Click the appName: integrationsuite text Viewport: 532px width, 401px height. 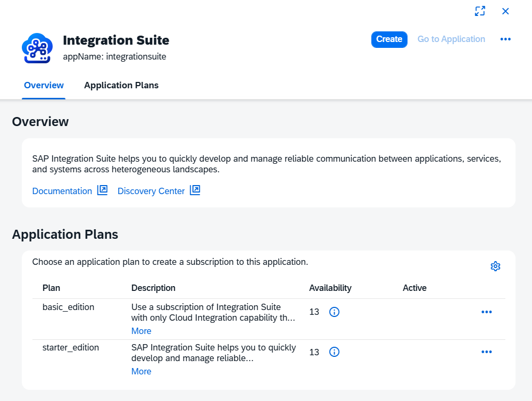[114, 57]
